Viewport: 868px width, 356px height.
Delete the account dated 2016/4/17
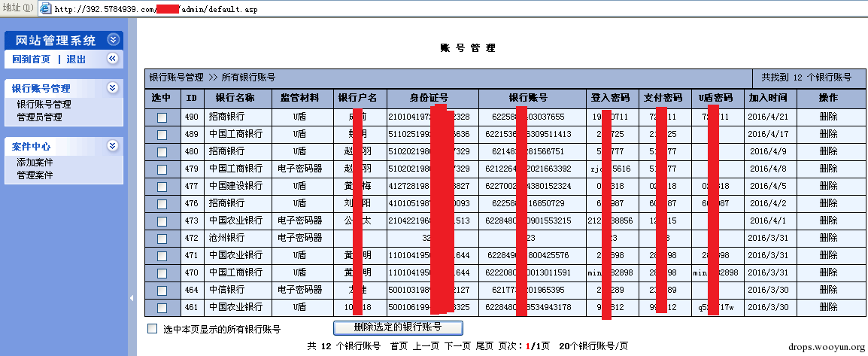[x=828, y=134]
